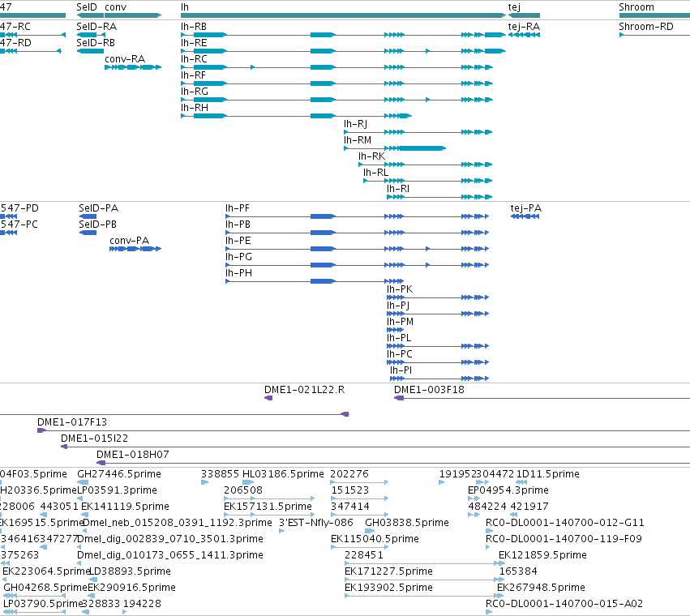Select protein Ih-PE label
Image resolution: width=690 pixels, height=616 pixels.
(238, 241)
